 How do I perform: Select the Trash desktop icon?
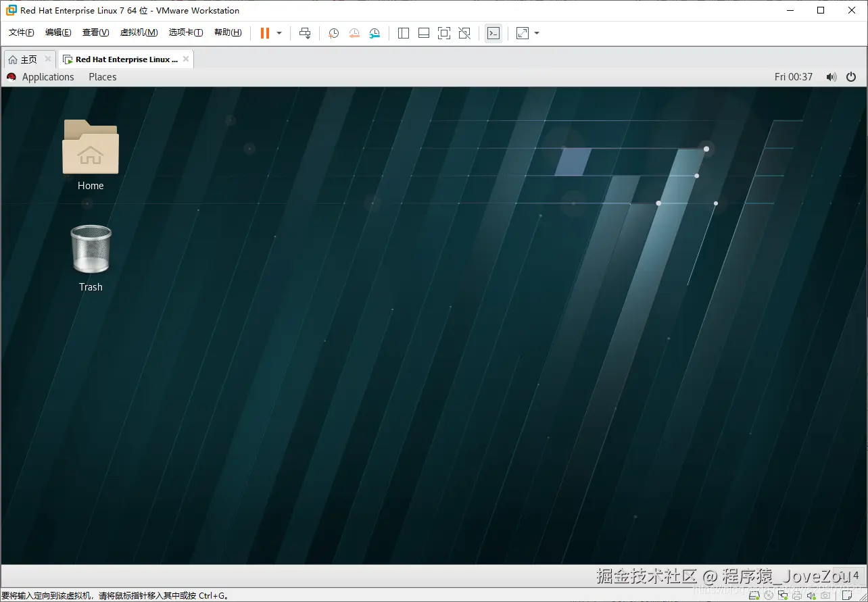(x=91, y=258)
